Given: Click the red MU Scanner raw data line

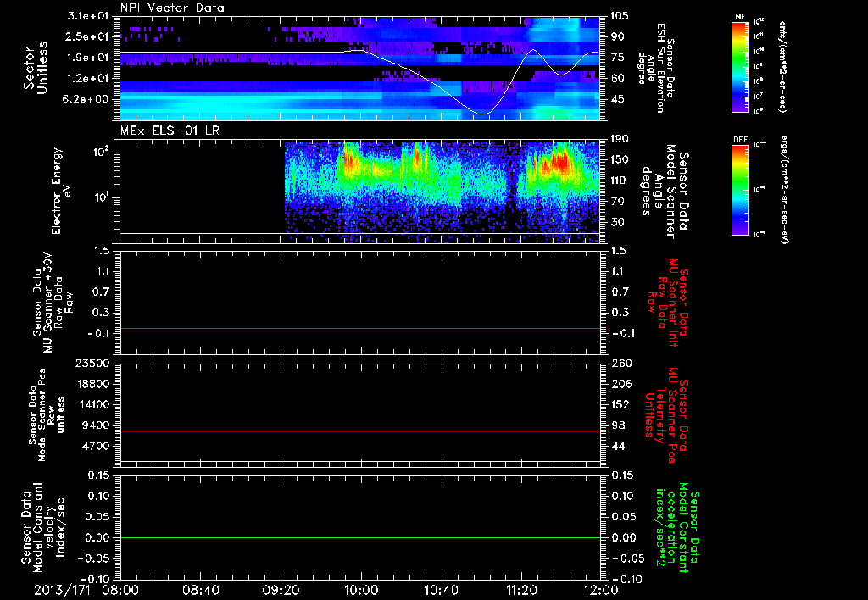Looking at the screenshot, I should click(360, 328).
